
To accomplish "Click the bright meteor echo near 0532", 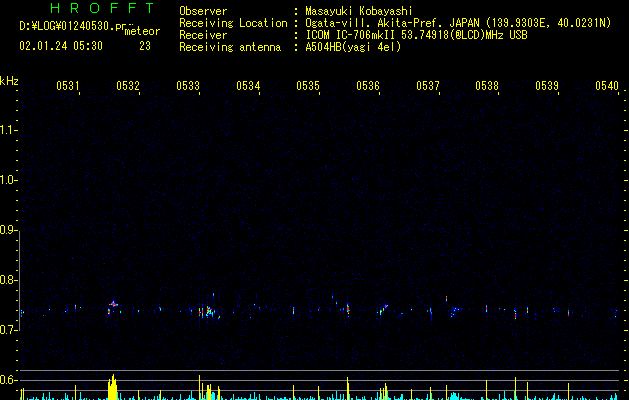I will (113, 305).
